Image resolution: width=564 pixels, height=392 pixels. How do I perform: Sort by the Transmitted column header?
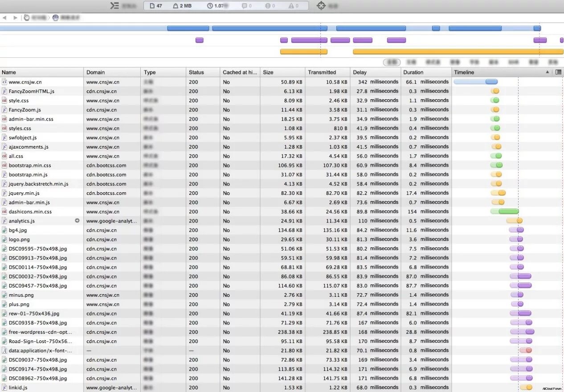(327, 72)
